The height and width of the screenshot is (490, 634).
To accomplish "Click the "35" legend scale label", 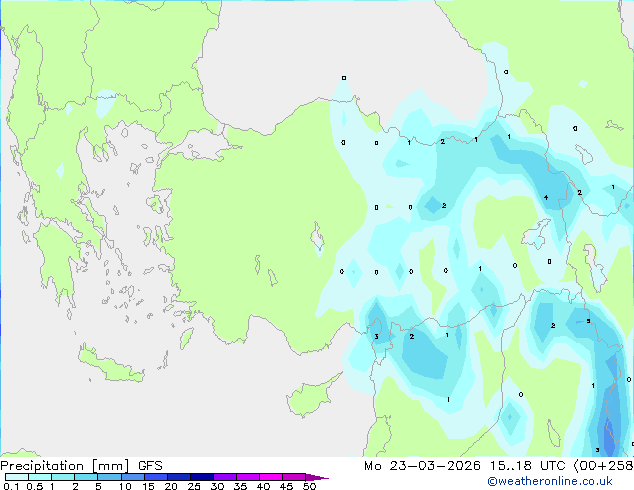I will click(x=240, y=486).
